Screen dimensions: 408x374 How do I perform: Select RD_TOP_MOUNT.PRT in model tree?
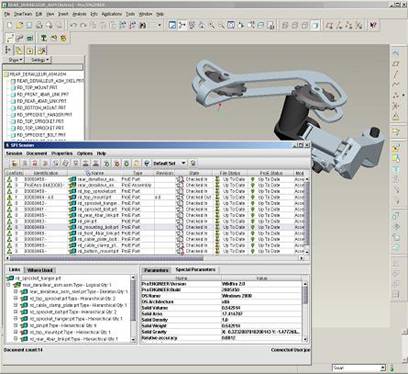pyautogui.click(x=37, y=88)
